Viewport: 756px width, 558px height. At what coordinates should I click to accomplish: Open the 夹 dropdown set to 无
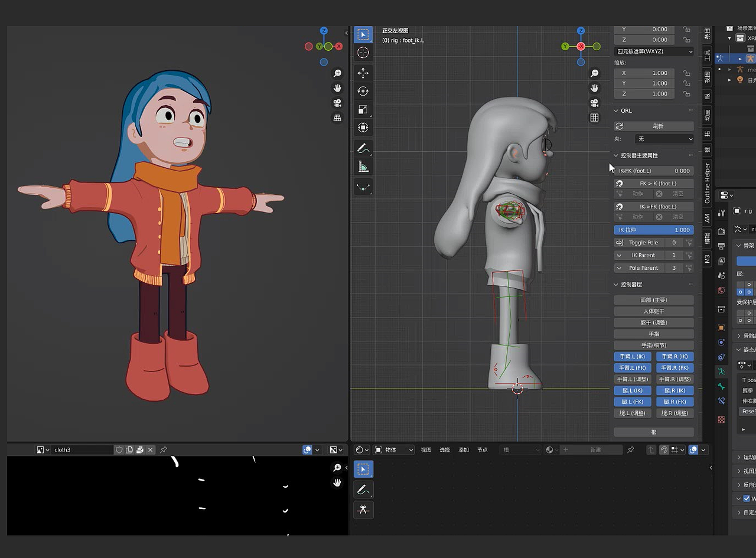click(x=664, y=139)
